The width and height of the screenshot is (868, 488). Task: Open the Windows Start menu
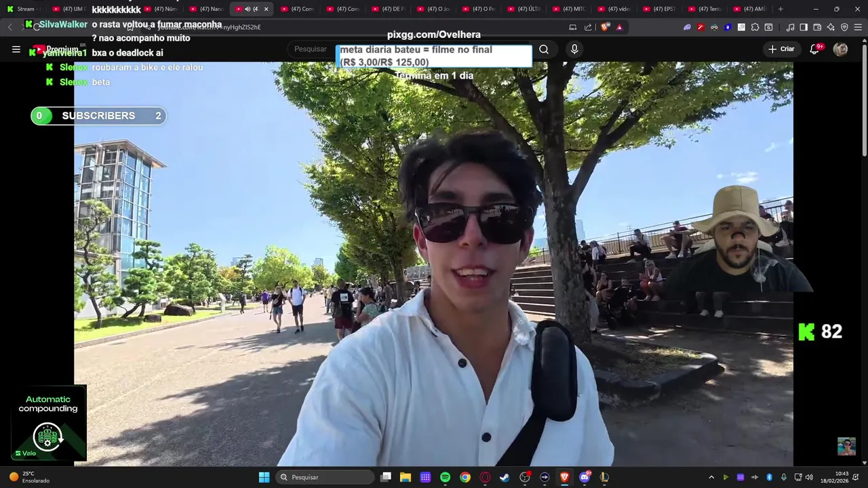pos(264,477)
